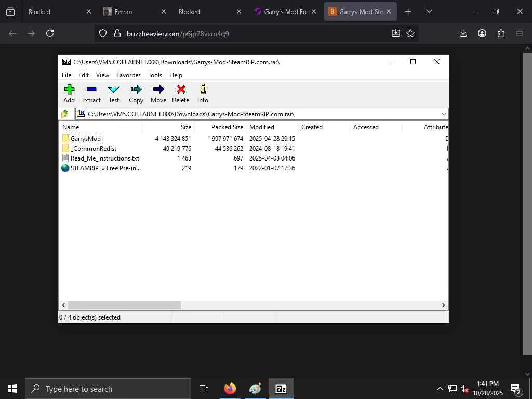Screen dimensions: 532x399
Task: Open Firefox downloads panel
Action: (x=463, y=33)
